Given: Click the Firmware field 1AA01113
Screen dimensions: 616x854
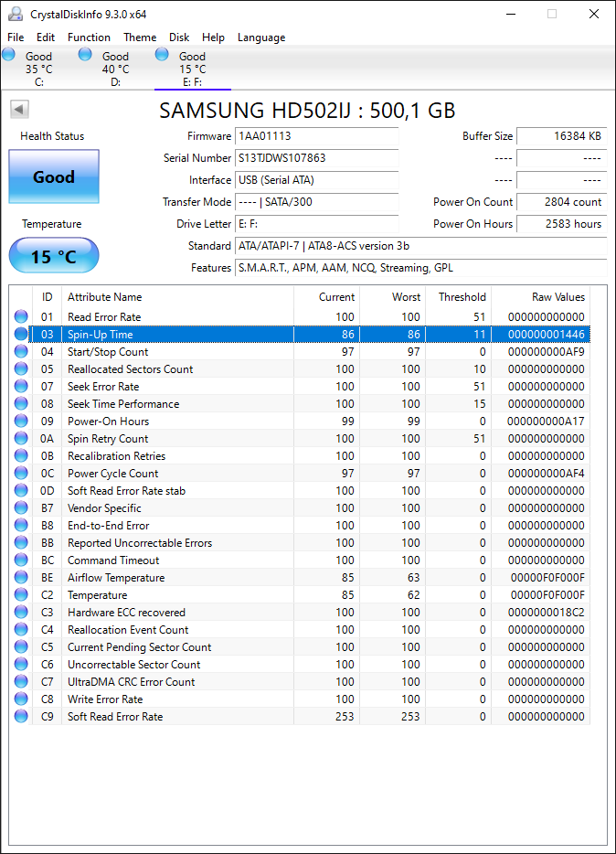Looking at the screenshot, I should click(317, 136).
